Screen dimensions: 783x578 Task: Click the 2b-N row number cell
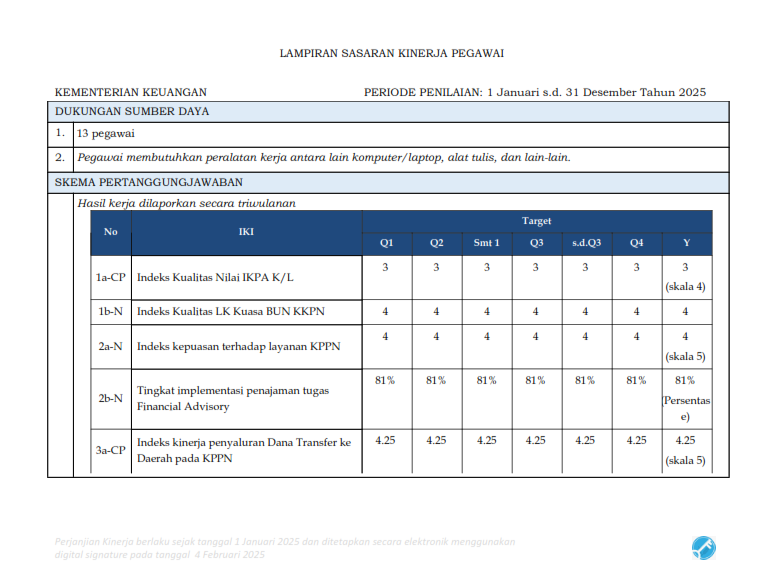[110, 398]
